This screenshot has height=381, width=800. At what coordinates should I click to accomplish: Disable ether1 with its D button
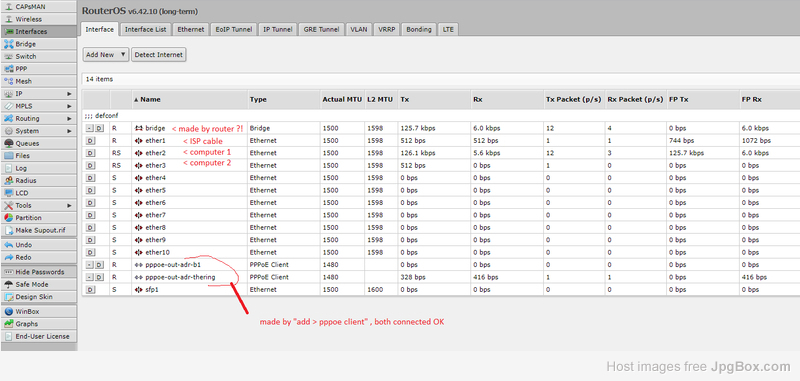pos(90,141)
